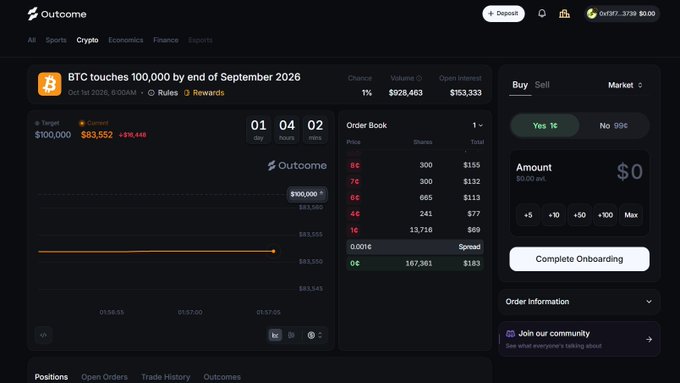Click the wallet avatar icon
Viewport: 680px width, 383px height.
point(592,14)
